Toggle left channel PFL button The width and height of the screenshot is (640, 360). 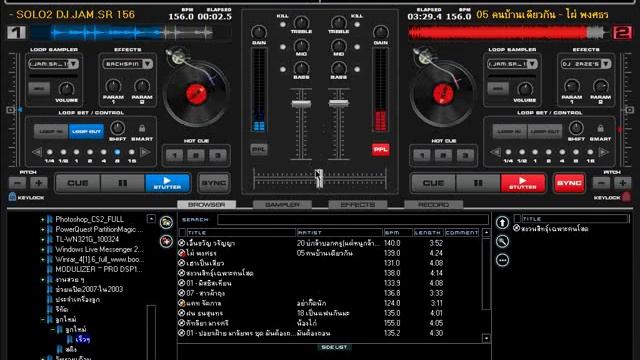tap(259, 149)
